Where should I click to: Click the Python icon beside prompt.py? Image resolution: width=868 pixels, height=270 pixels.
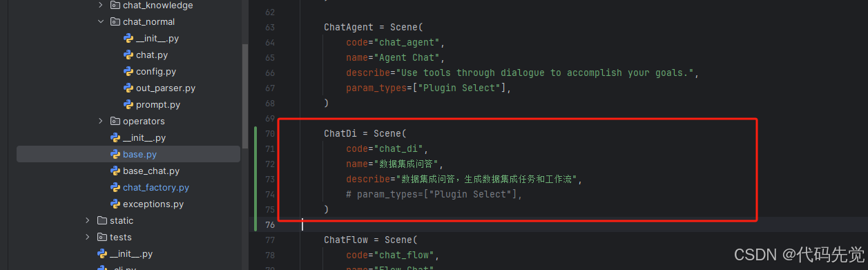(128, 105)
